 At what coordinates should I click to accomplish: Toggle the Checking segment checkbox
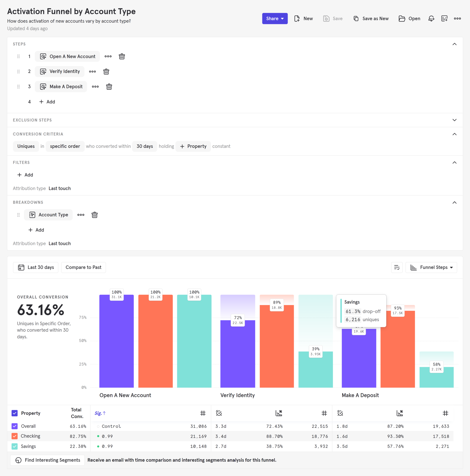15,436
